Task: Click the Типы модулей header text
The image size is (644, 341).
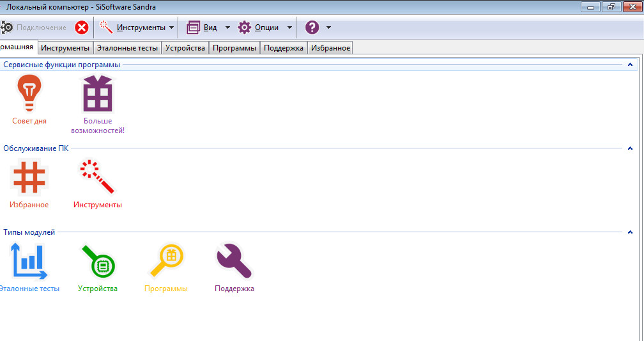Action: click(x=29, y=232)
